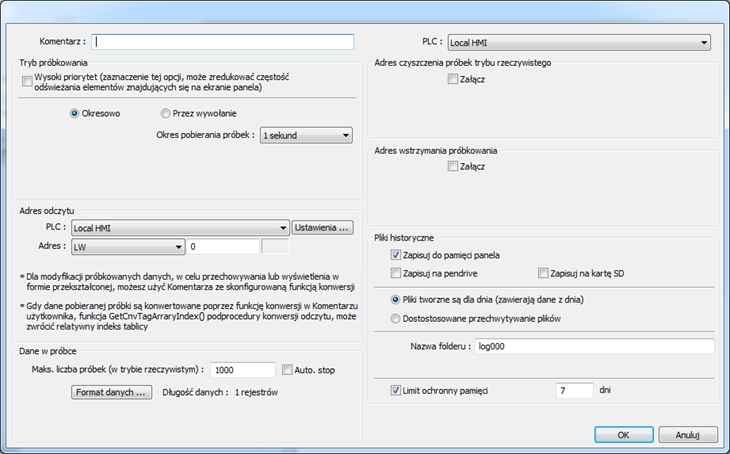Click the small empty box beside address field
Screen dimensions: 730x454
click(x=275, y=247)
